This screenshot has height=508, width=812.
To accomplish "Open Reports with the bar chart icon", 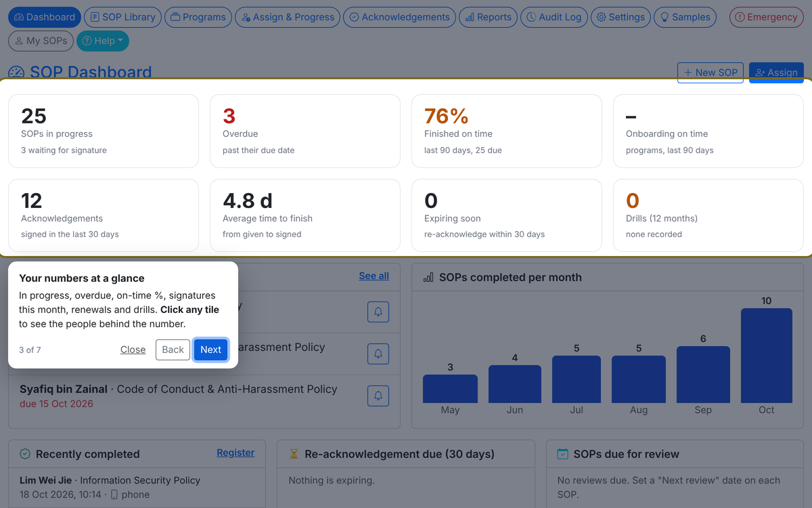I will point(488,17).
